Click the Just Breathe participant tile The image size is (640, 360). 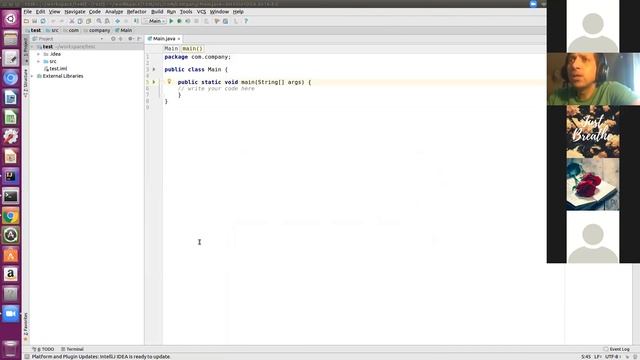(593, 131)
